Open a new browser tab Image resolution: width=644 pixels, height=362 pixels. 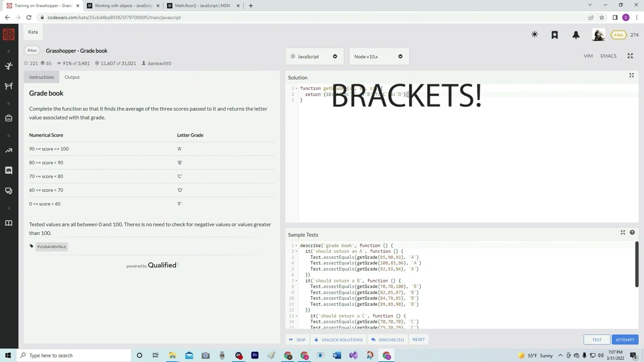(x=251, y=6)
